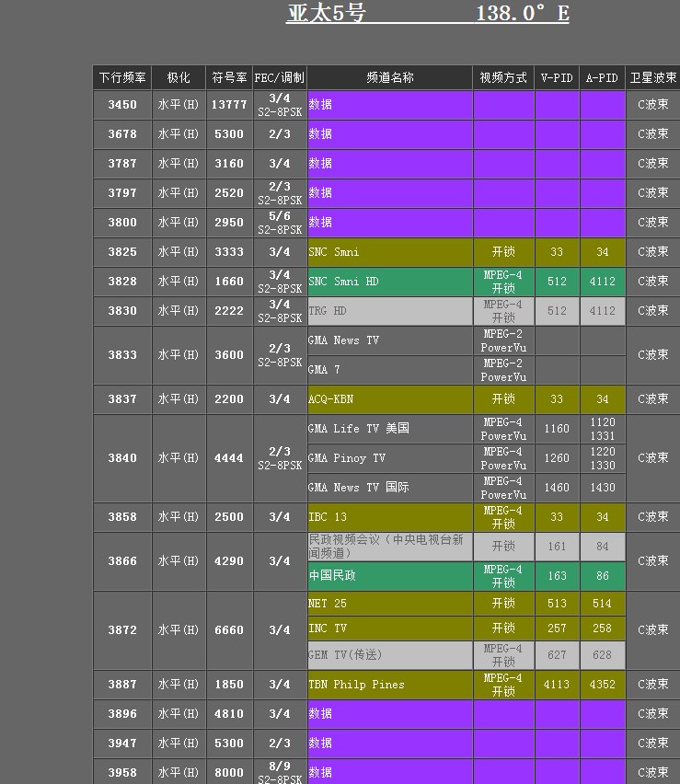Image resolution: width=680 pixels, height=784 pixels.
Task: Select the SNC Smni HD channel
Action: coord(343,282)
